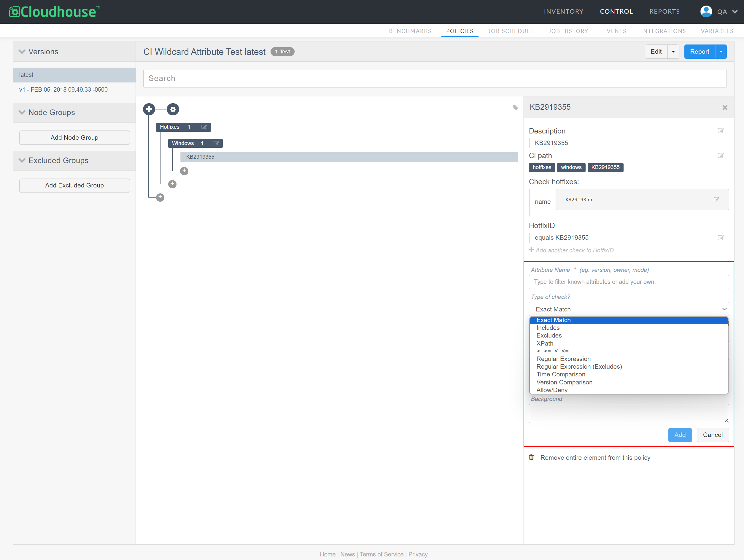
Task: Open the Variables tab
Action: pos(717,31)
